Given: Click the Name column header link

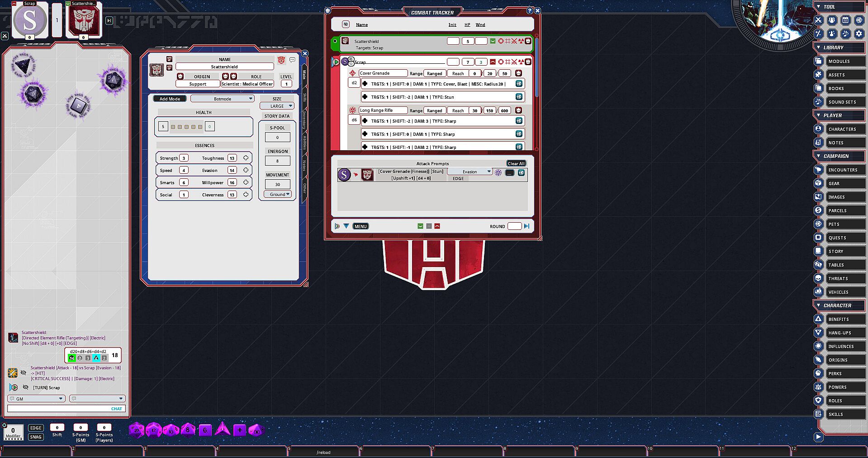Looking at the screenshot, I should (x=362, y=25).
